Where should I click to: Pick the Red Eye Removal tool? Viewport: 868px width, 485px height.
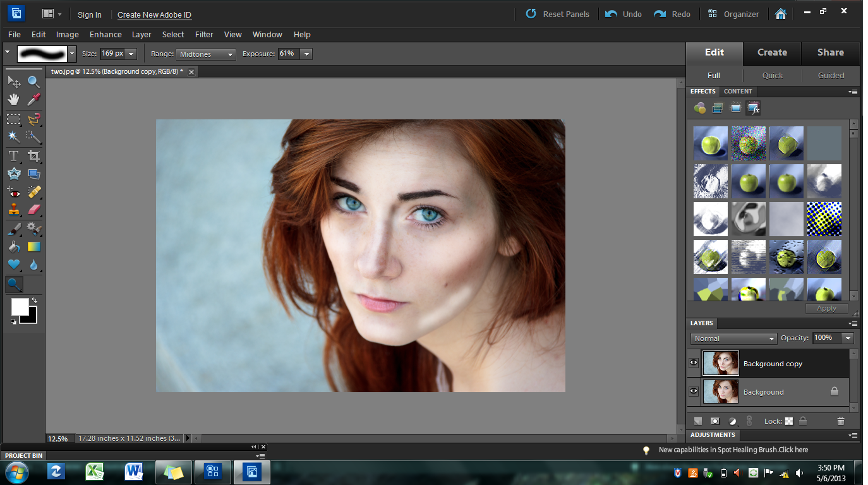13,192
